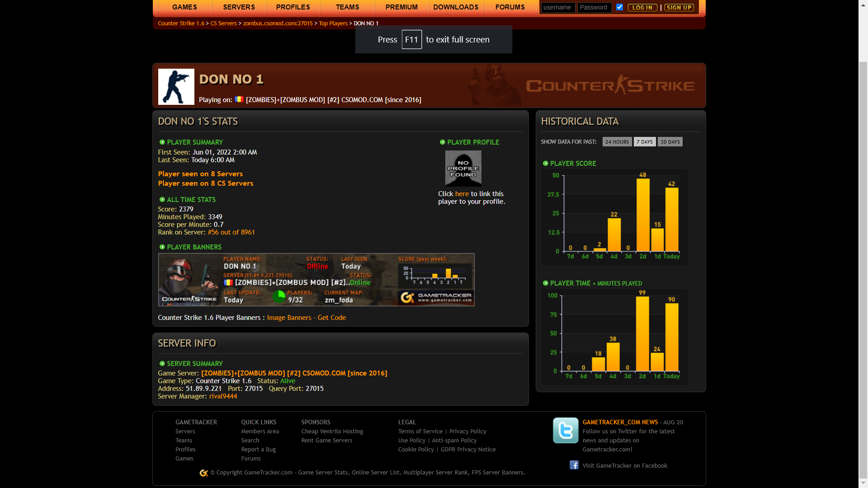Switch historical data to 30 Days

[670, 142]
